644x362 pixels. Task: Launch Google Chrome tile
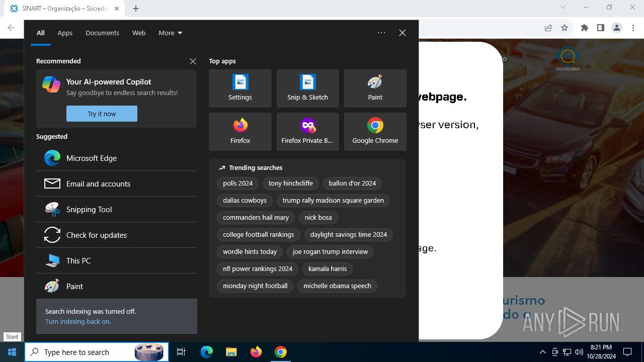click(375, 132)
